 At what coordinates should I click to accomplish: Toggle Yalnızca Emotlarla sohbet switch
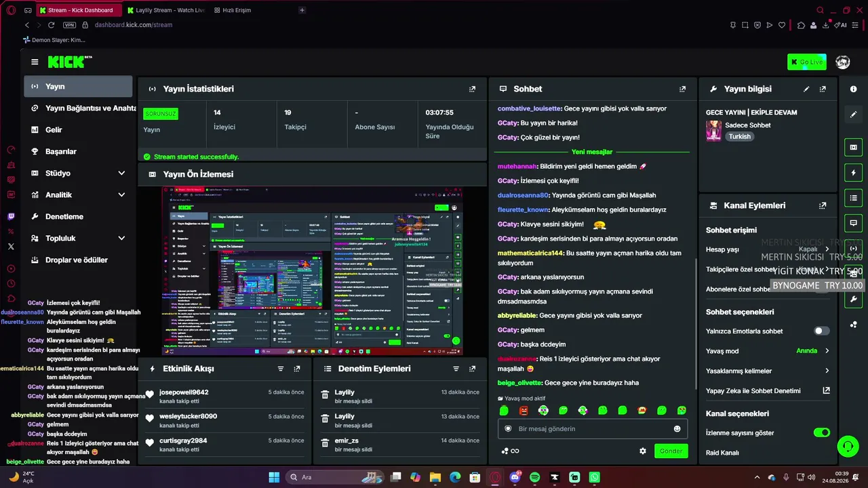tap(821, 331)
